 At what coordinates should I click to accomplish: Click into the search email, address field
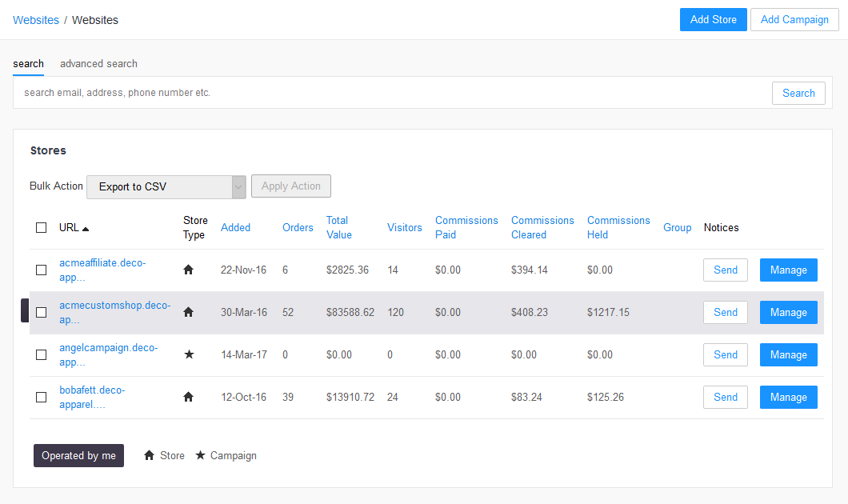point(392,93)
